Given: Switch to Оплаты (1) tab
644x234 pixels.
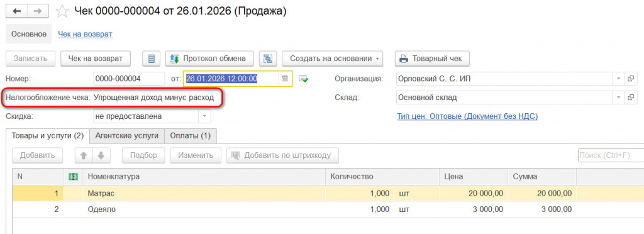Looking at the screenshot, I should click(190, 136).
